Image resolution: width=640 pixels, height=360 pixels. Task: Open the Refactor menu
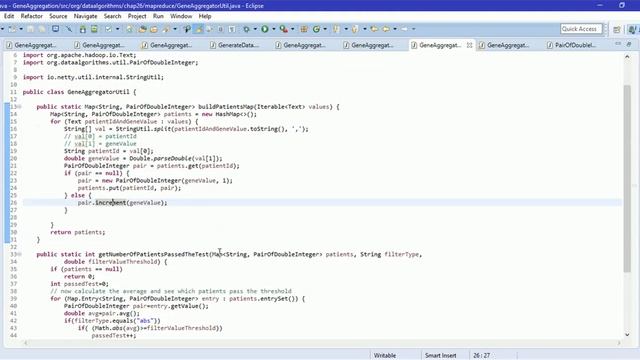(31, 16)
